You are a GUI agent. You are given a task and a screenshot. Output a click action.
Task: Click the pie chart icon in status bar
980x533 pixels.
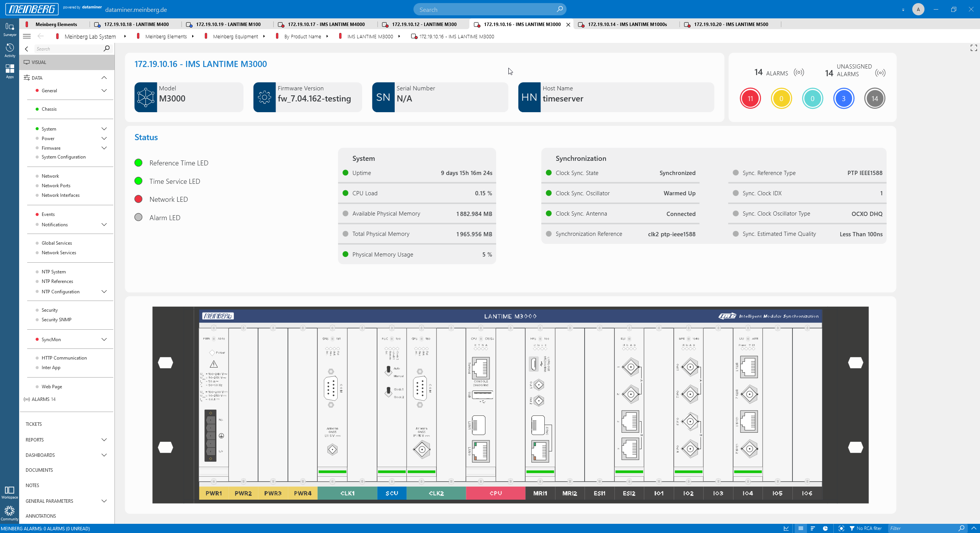coord(825,528)
